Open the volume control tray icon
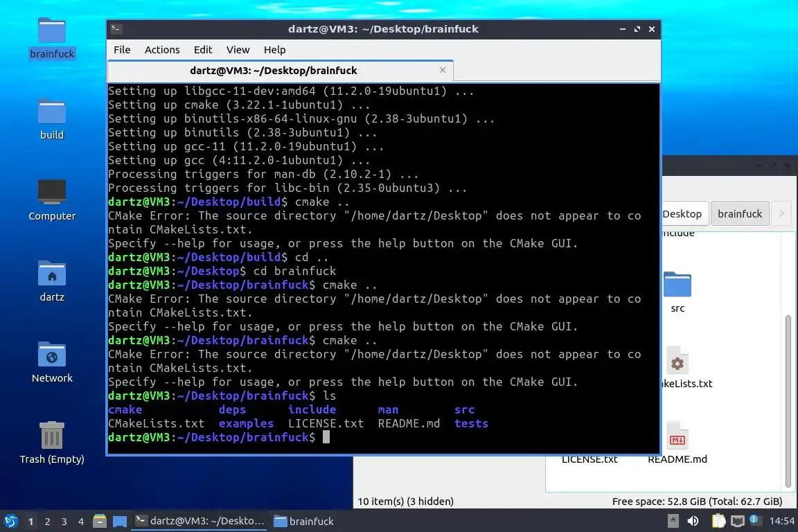The width and height of the screenshot is (798, 532). (x=693, y=521)
